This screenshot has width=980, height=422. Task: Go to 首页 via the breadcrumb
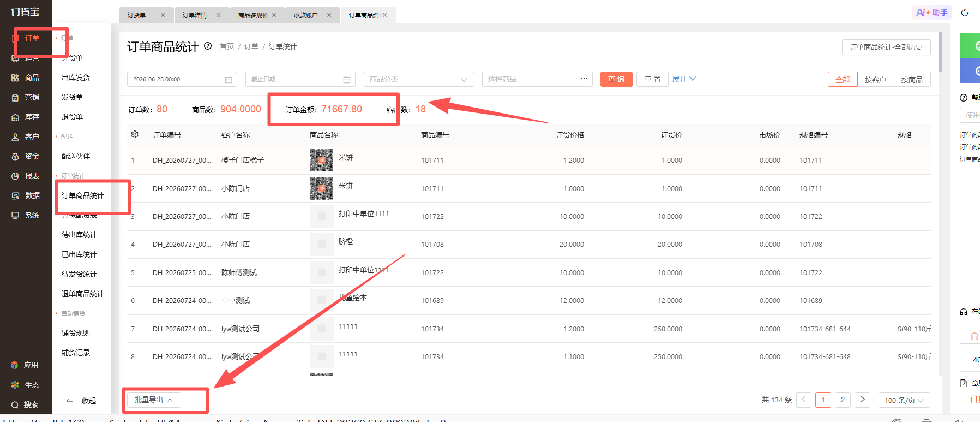227,46
